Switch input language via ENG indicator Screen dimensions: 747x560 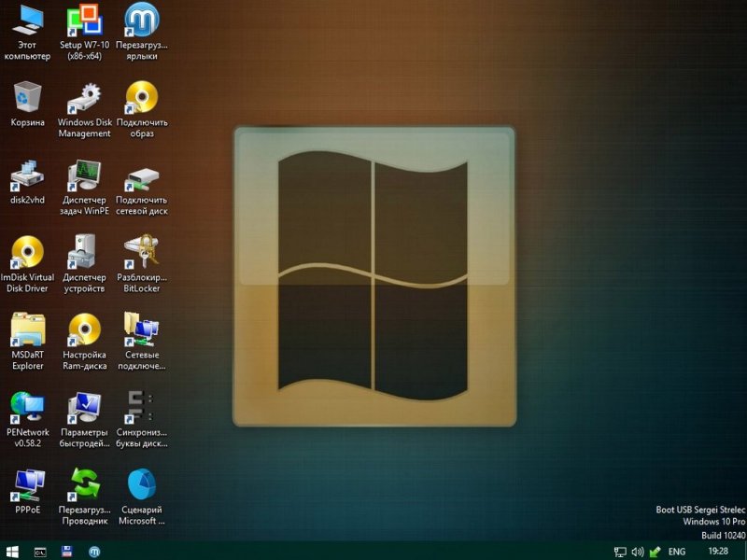coord(677,552)
